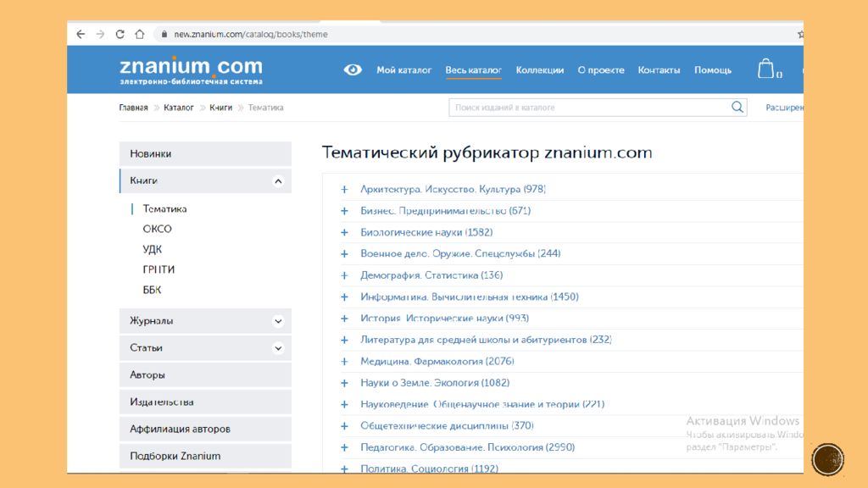Click the browser forward arrow
Image resolution: width=868 pixels, height=488 pixels.
100,34
